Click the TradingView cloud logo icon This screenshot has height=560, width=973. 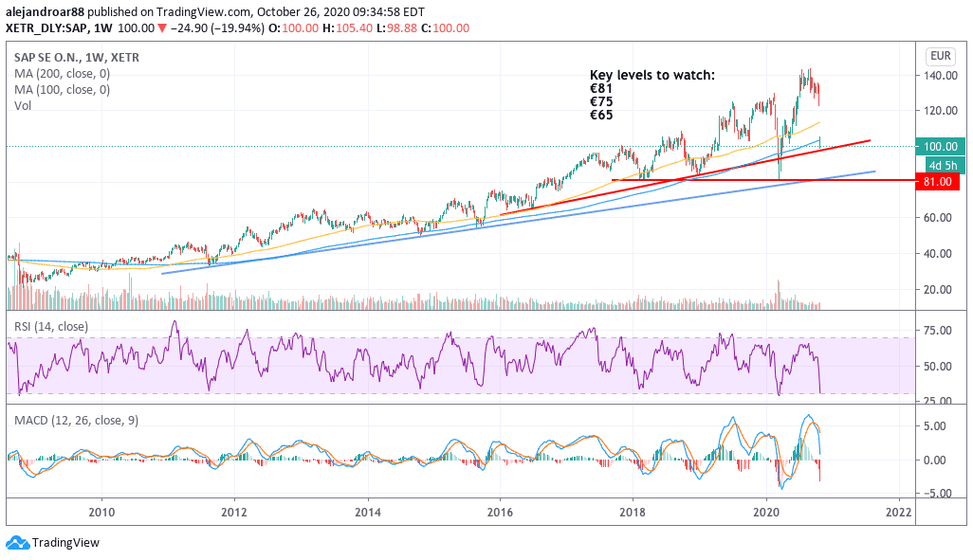[17, 543]
